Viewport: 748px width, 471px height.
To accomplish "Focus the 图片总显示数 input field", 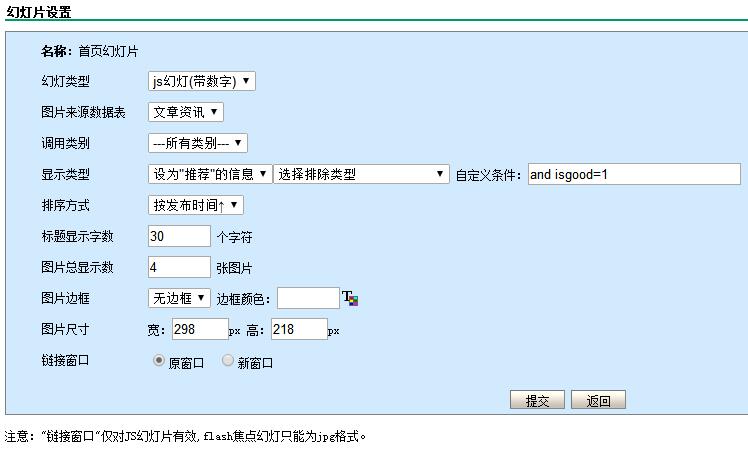I will click(179, 267).
